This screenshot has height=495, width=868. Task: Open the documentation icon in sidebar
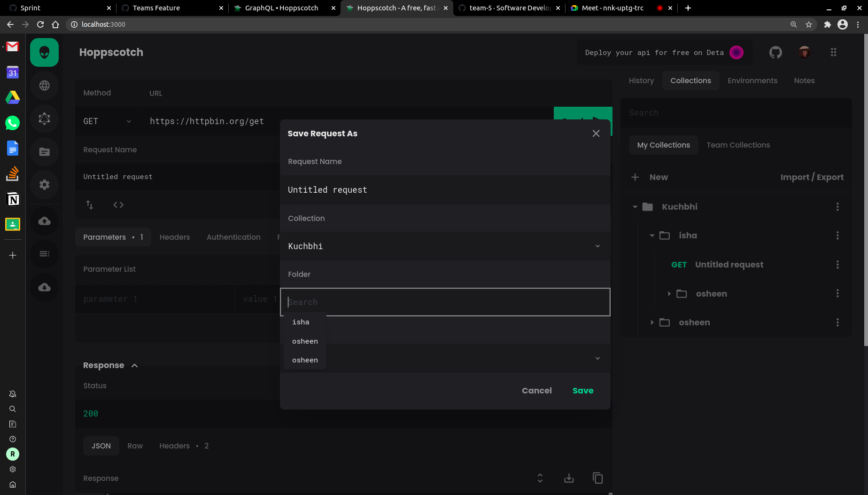click(x=45, y=152)
